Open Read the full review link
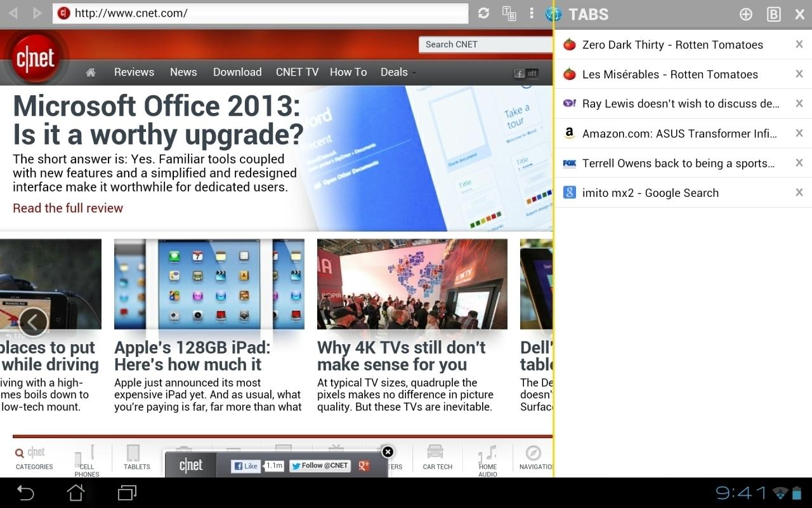Viewport: 812px width, 508px height. pyautogui.click(x=68, y=208)
